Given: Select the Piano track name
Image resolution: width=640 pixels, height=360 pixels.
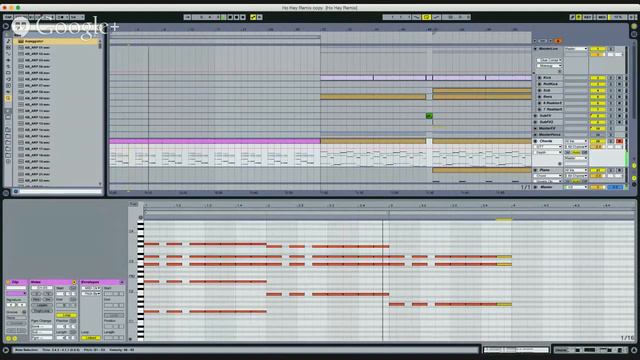Looking at the screenshot, I should [544, 170].
